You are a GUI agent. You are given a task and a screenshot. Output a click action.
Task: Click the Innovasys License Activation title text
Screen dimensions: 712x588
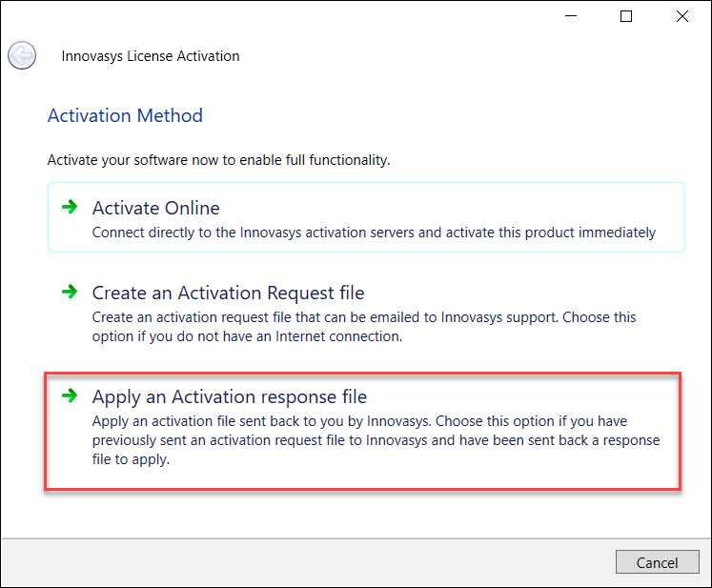(151, 56)
